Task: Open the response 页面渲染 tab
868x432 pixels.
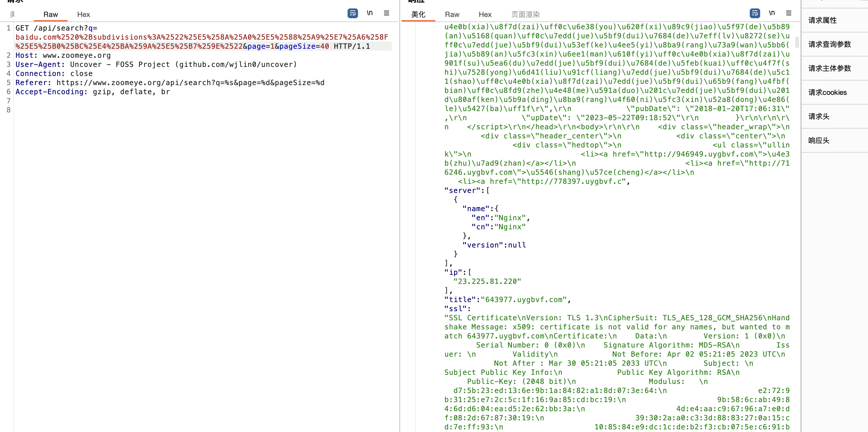Action: [525, 15]
